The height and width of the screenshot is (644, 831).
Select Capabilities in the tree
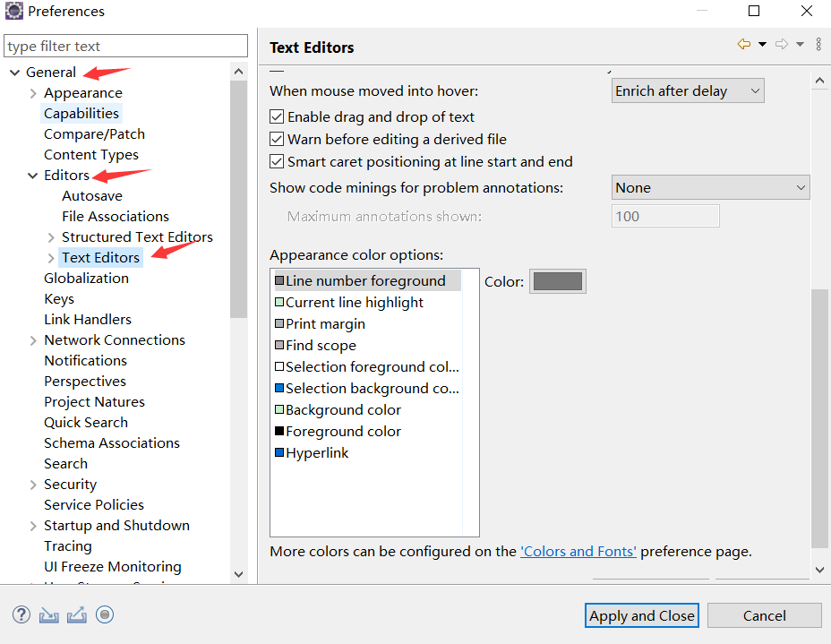tap(81, 114)
